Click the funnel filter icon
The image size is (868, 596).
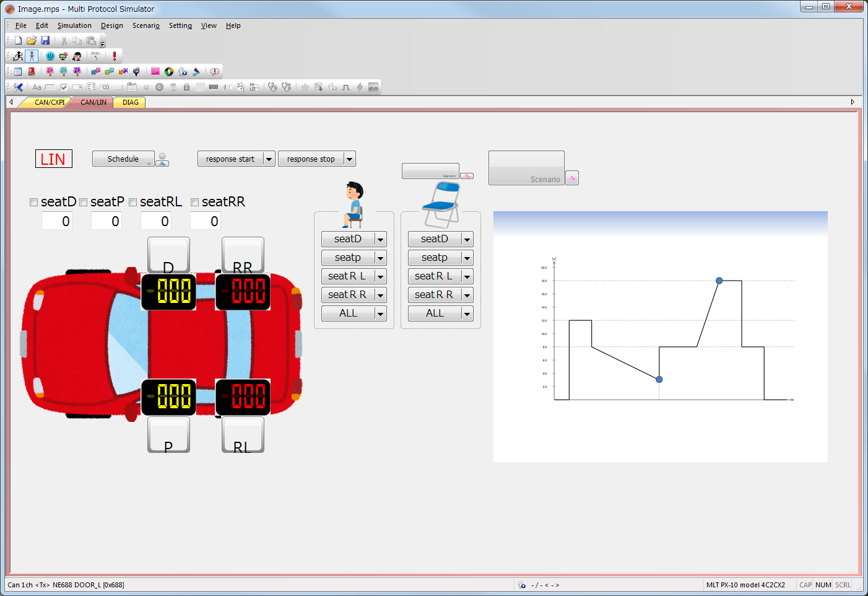[136, 71]
